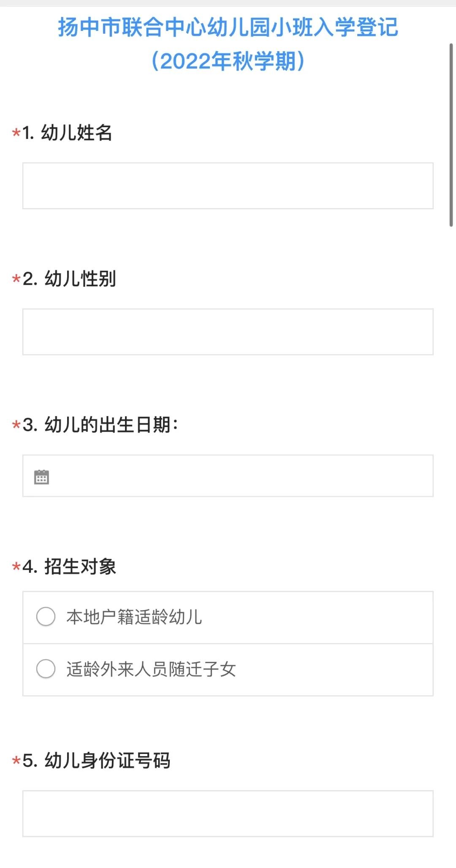Click the question label 4. 招生对象
The height and width of the screenshot is (868, 456).
[x=70, y=567]
